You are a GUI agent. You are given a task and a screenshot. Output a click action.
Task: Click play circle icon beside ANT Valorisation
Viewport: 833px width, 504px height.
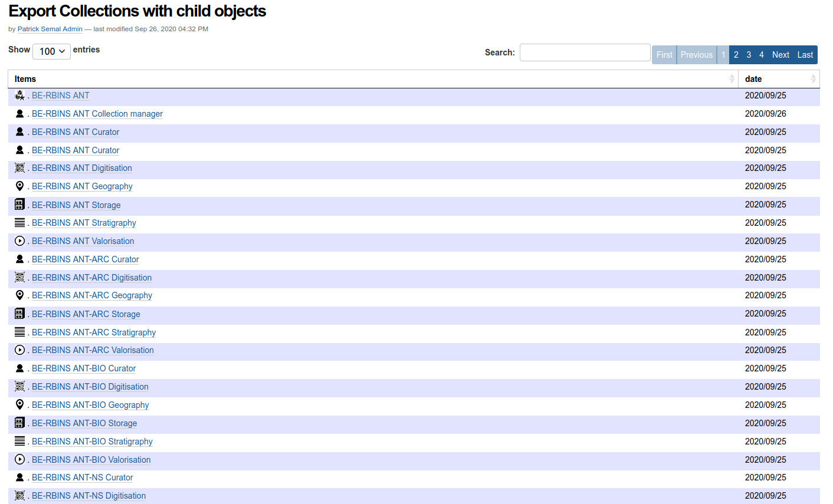19,241
